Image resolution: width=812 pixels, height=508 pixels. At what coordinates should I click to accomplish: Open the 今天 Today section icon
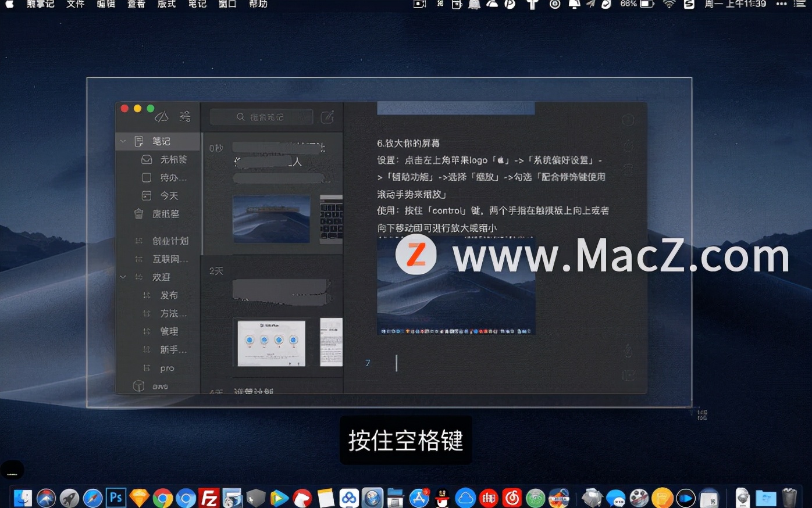click(x=146, y=195)
